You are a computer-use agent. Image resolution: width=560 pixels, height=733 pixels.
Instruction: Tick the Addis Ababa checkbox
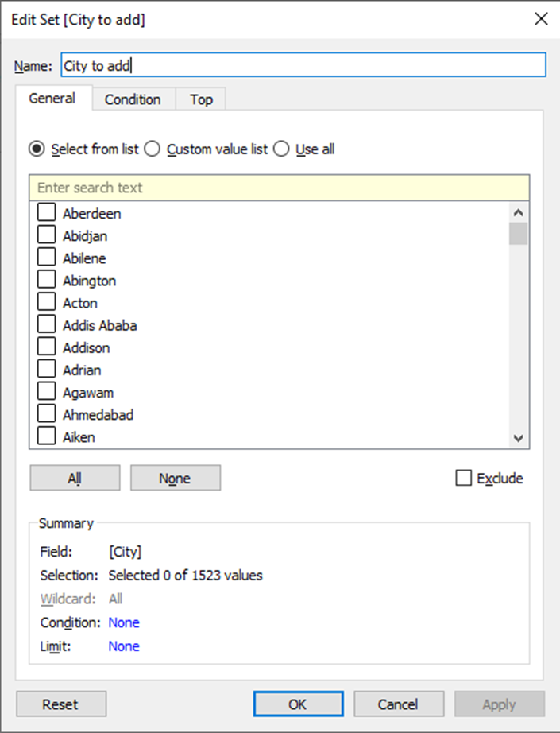[x=46, y=324]
